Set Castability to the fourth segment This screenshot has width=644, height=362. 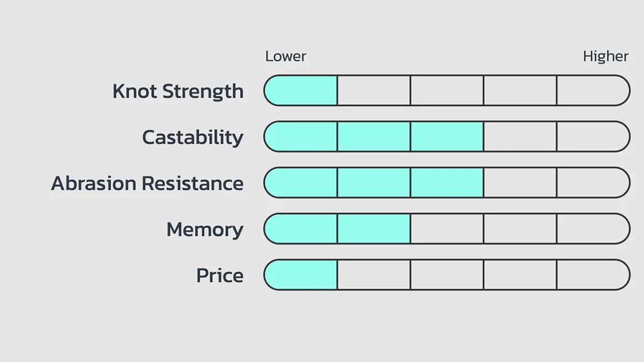pyautogui.click(x=519, y=137)
